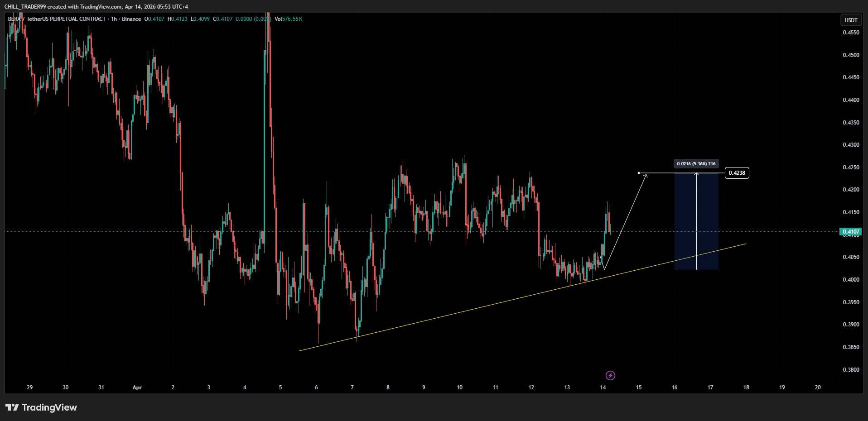
Task: Click the 0.4250 price axis label
Action: tap(851, 167)
